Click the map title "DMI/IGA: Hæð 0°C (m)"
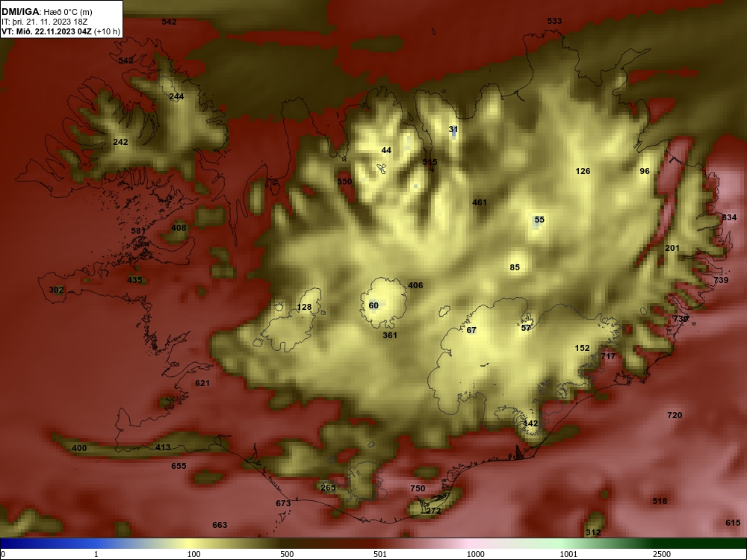This screenshot has height=560, width=747. 47,12
